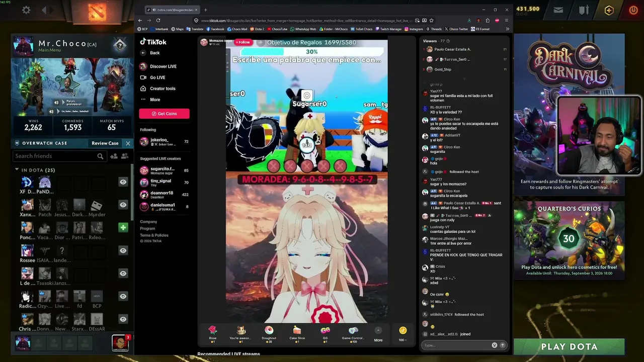Click the Terms & Policies link

coord(154,235)
